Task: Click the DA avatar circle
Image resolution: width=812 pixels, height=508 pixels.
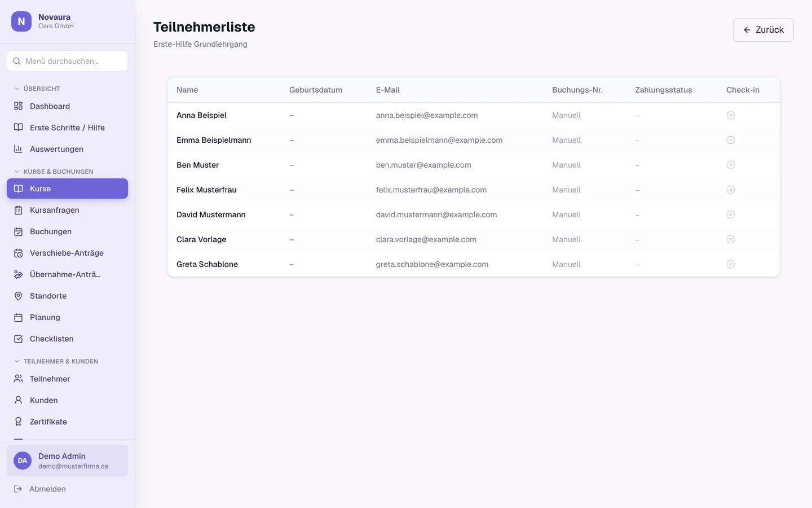Action: (x=23, y=461)
